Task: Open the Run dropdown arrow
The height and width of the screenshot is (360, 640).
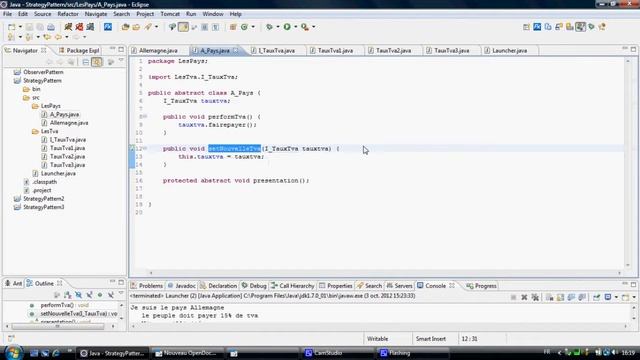Action: tap(296, 27)
